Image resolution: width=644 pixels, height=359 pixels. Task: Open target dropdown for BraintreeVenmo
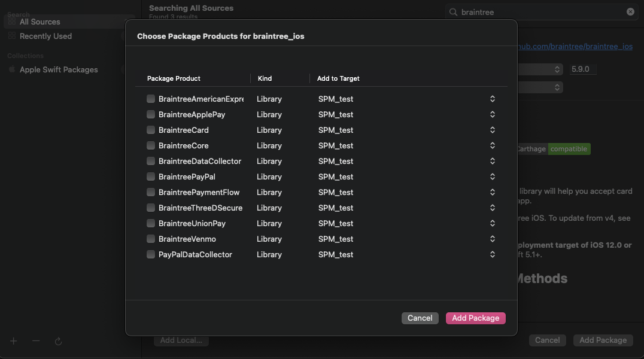tap(493, 239)
